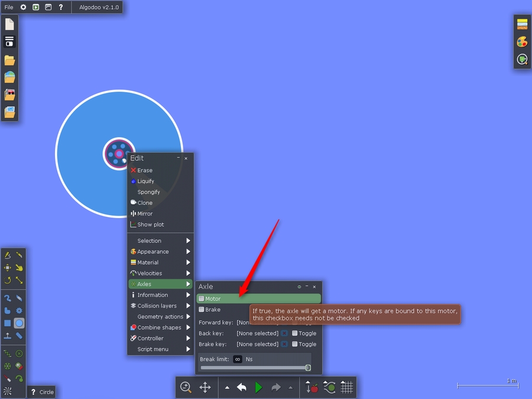Select the Gear tool in toolbox
This screenshot has width=532, height=399.
coord(20,310)
